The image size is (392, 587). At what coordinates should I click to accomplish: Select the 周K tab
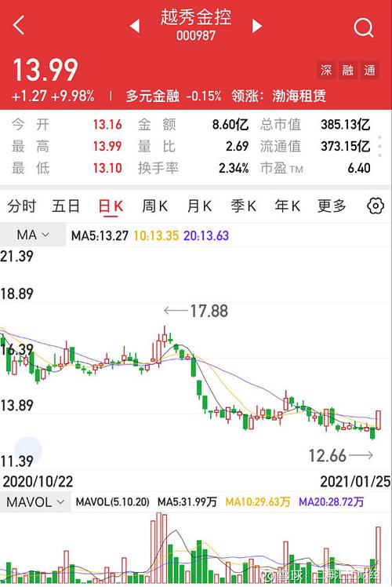(x=155, y=206)
